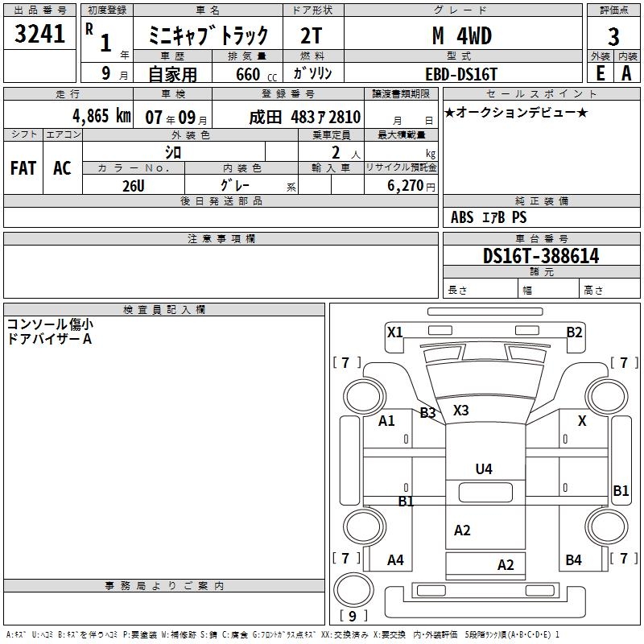Click inspector note ドアバイザーA
Screen dimensions: 644x644
tap(49, 339)
